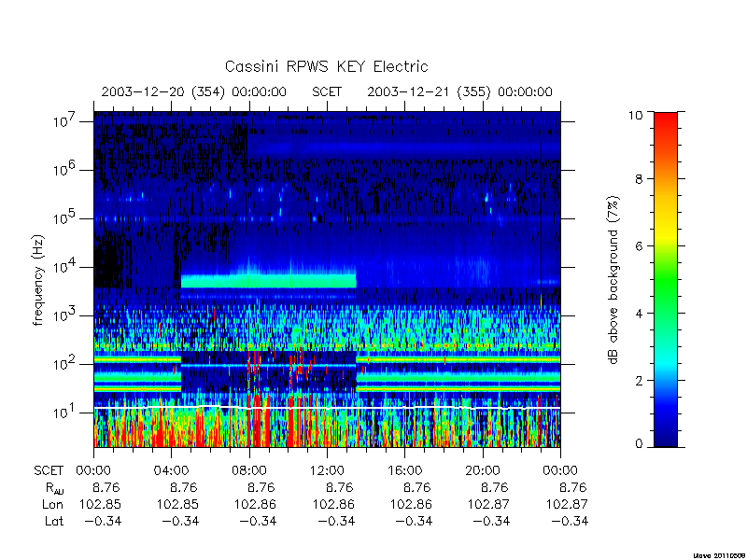Click the spectrogram plot area
This screenshot has width=747, height=560.
327,279
